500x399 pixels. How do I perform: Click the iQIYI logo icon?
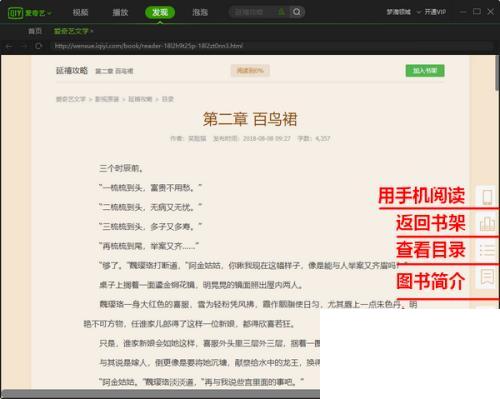point(15,13)
